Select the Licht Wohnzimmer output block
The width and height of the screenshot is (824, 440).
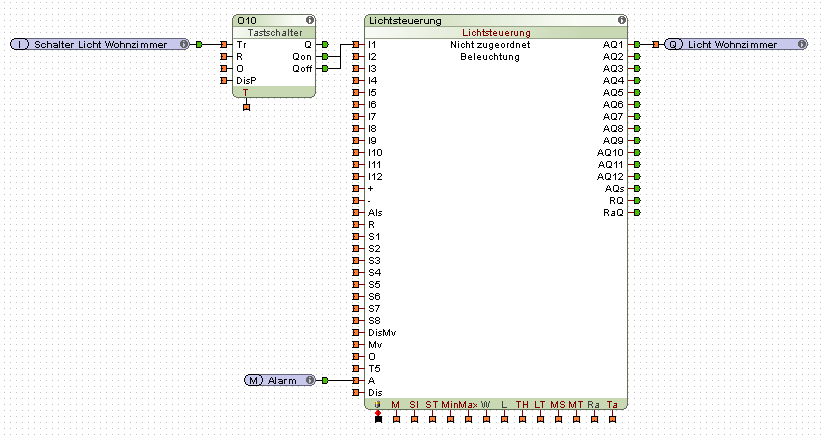tap(736, 44)
